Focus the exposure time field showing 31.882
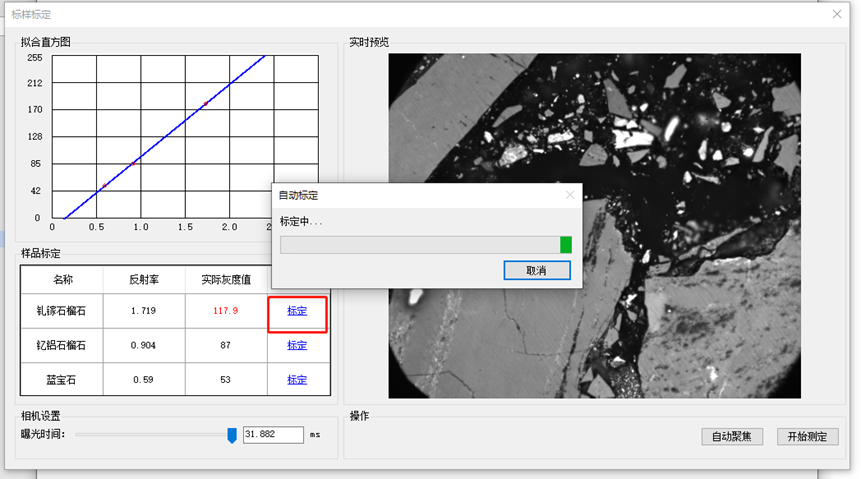861x479 pixels. click(x=272, y=435)
